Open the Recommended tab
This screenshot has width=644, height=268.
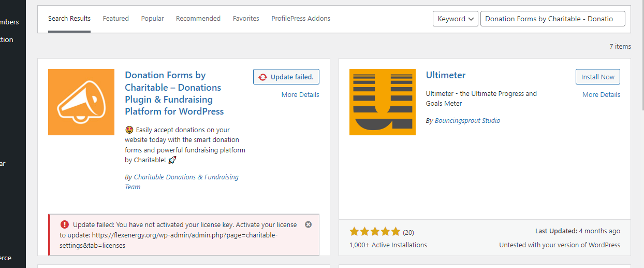click(x=198, y=19)
